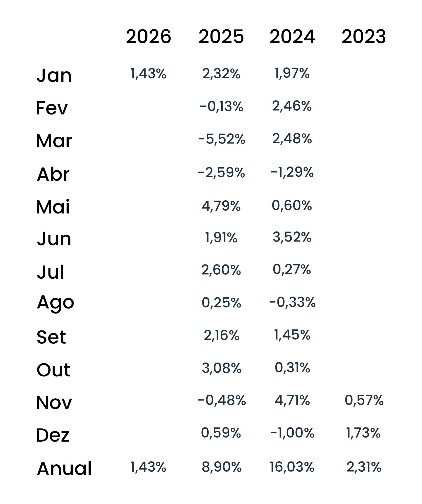This screenshot has width=422, height=504.
Task: Click the Jan row label
Action: pos(54,75)
